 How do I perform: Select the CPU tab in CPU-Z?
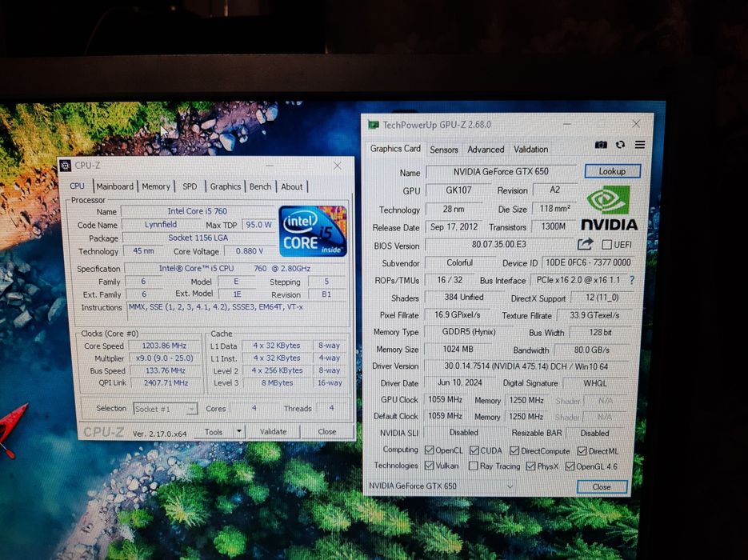coord(77,186)
